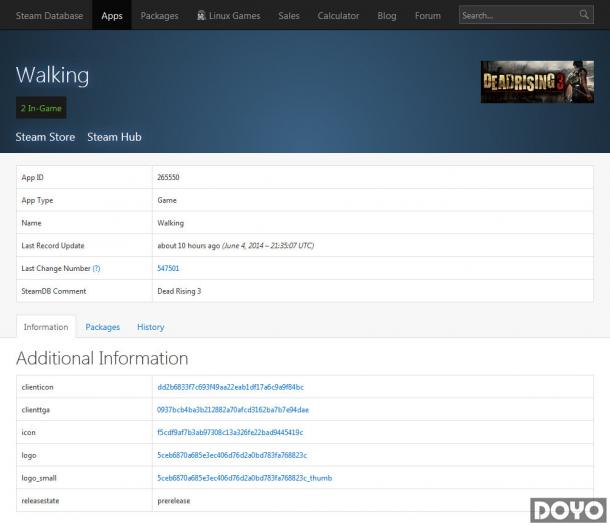The width and height of the screenshot is (610, 526).
Task: Open the Packages navigation item in the top bar
Action: (x=160, y=16)
